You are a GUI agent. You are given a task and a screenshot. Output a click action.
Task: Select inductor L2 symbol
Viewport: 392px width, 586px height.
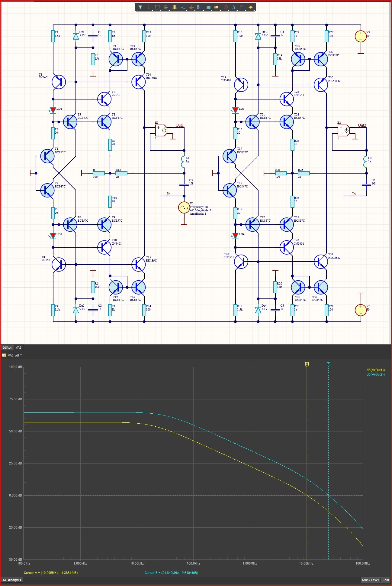(365, 162)
